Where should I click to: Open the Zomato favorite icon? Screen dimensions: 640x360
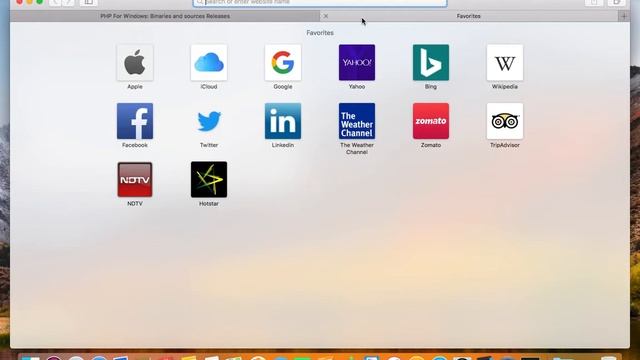tap(431, 121)
